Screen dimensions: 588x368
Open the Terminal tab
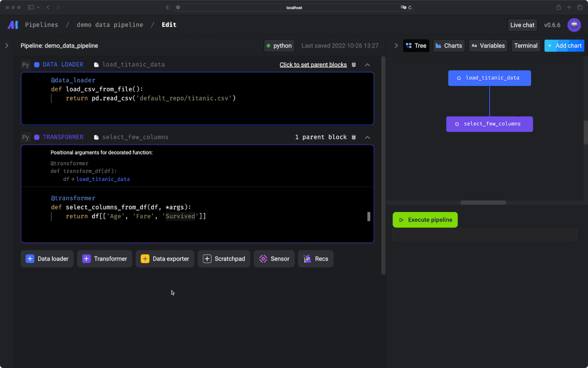(526, 46)
